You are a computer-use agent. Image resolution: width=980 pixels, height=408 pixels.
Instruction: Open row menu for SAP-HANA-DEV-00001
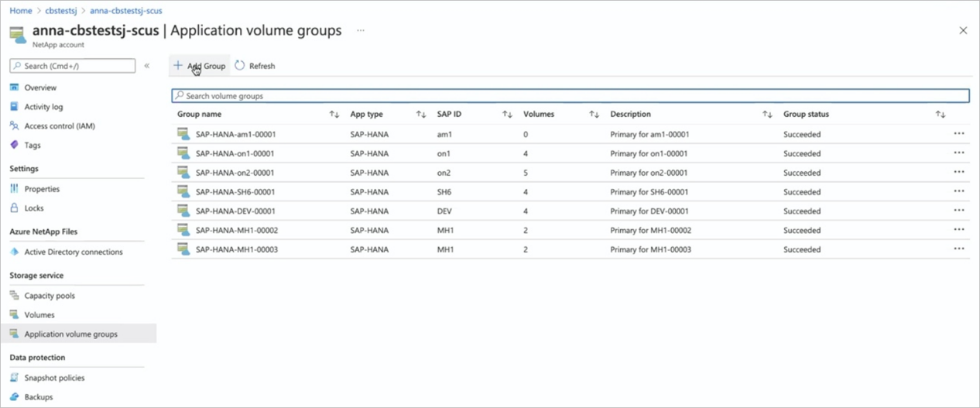pos(959,210)
